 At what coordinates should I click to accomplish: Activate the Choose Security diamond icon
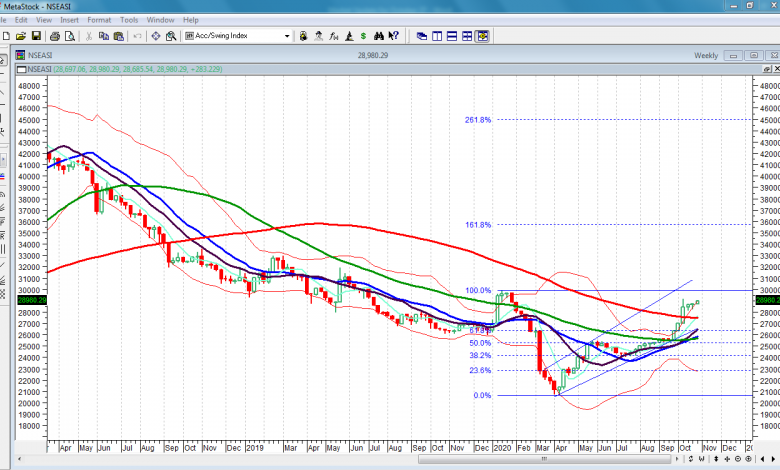[156, 36]
